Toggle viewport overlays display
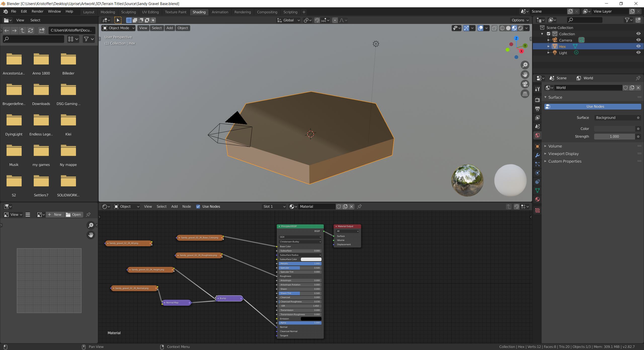 (480, 28)
